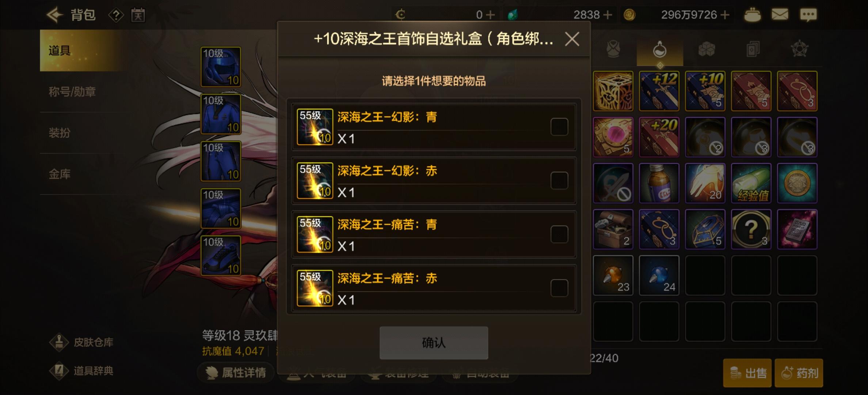
Task: Tick checkbox for 深海之王-幻影:青
Action: point(559,127)
